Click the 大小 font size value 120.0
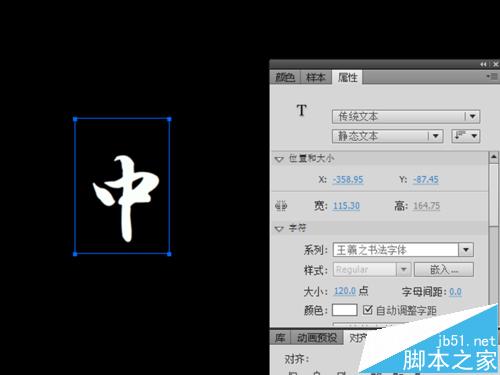This screenshot has width=500, height=375. (345, 291)
